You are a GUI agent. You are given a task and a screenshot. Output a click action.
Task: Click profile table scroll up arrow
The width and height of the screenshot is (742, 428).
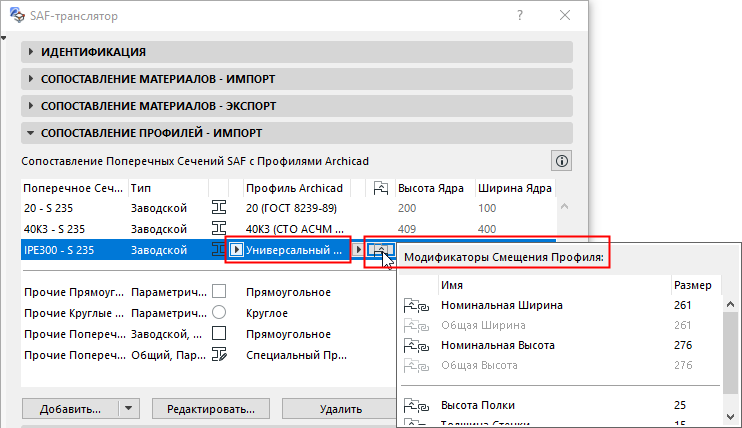pos(564,206)
